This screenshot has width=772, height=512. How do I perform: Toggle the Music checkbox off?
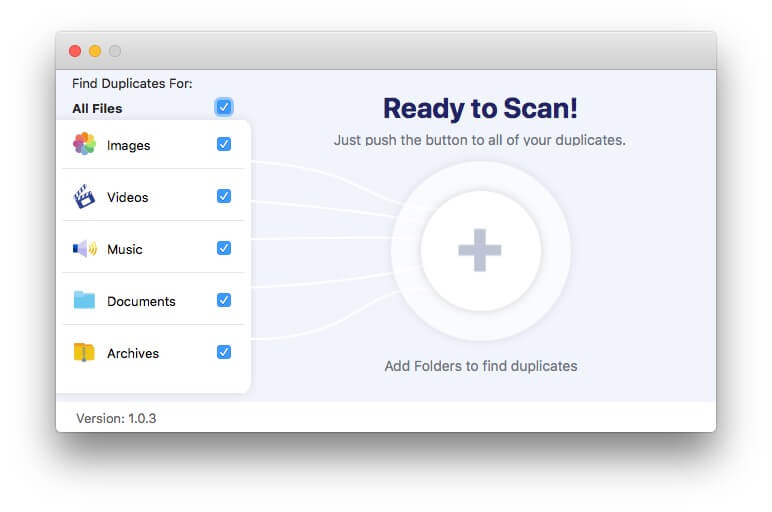pos(224,248)
